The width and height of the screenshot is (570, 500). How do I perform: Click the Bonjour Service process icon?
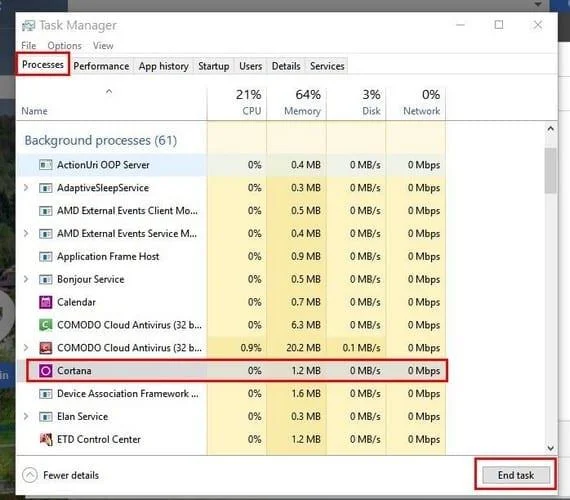point(45,279)
